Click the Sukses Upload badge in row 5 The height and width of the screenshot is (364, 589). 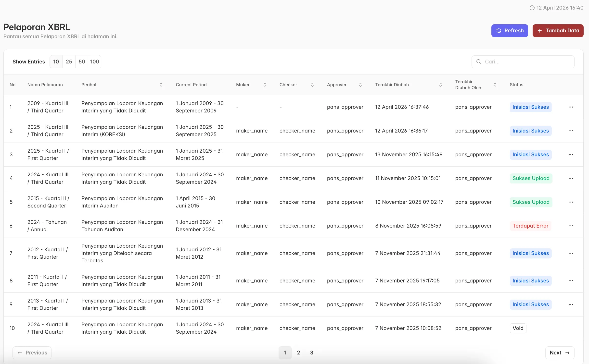point(531,202)
